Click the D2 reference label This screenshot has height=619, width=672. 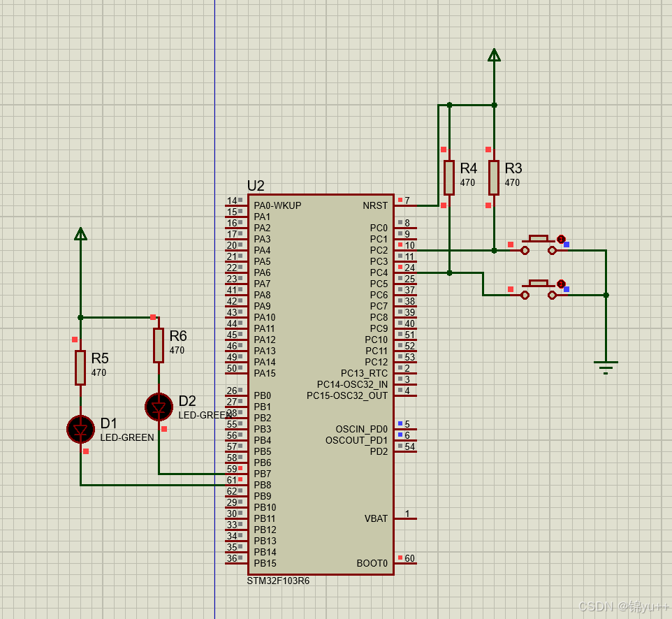click(x=187, y=401)
